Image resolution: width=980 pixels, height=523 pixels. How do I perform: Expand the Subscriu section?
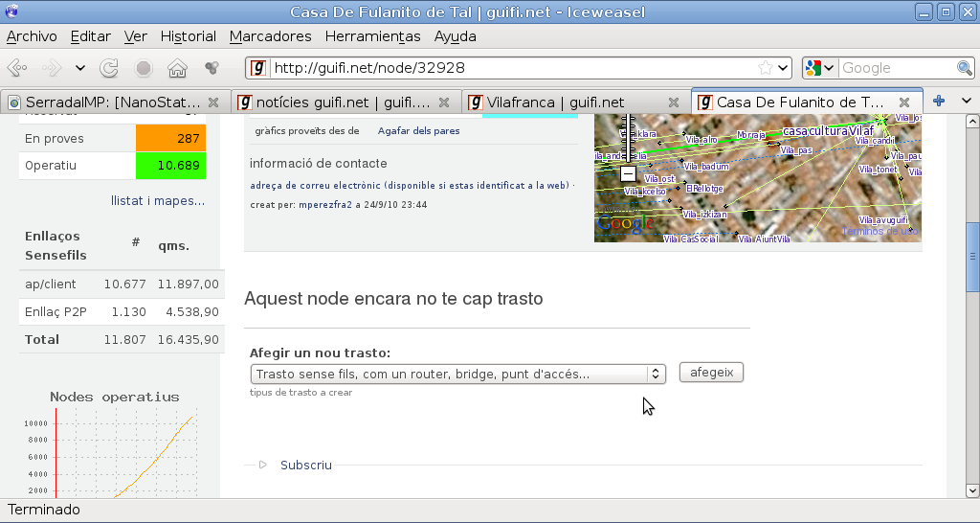[305, 465]
